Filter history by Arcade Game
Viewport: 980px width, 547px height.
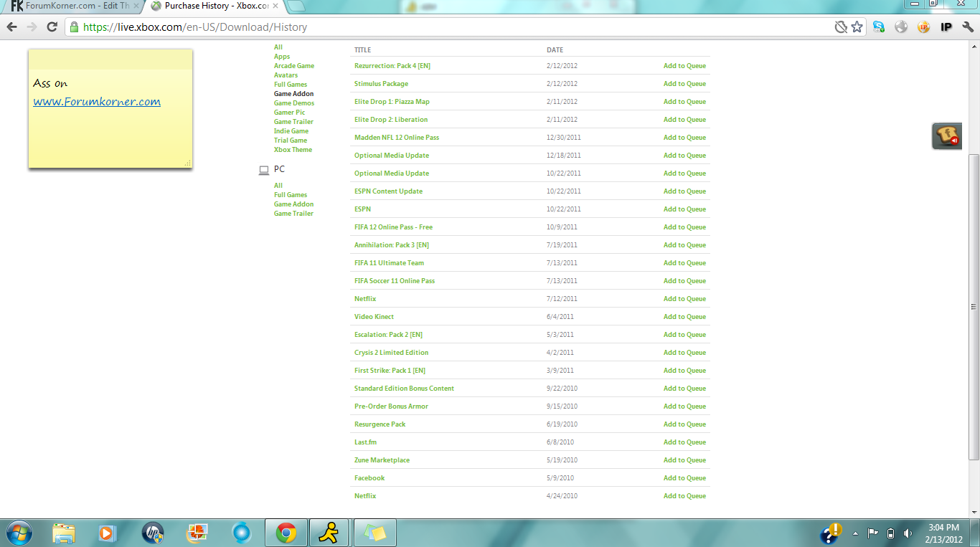(x=294, y=66)
